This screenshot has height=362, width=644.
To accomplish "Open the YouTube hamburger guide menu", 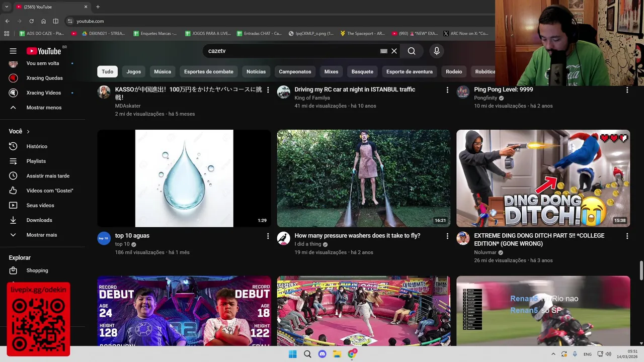I will point(13,51).
